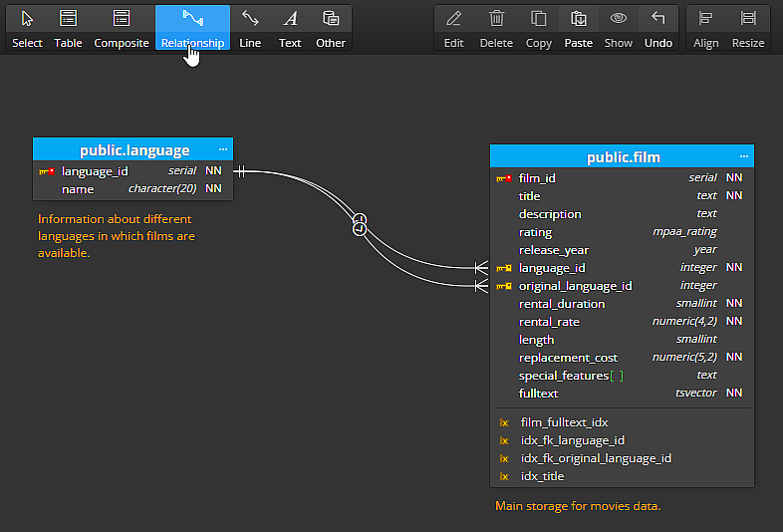The height and width of the screenshot is (532, 783).
Task: Select the rental_duration column row
Action: tap(623, 304)
